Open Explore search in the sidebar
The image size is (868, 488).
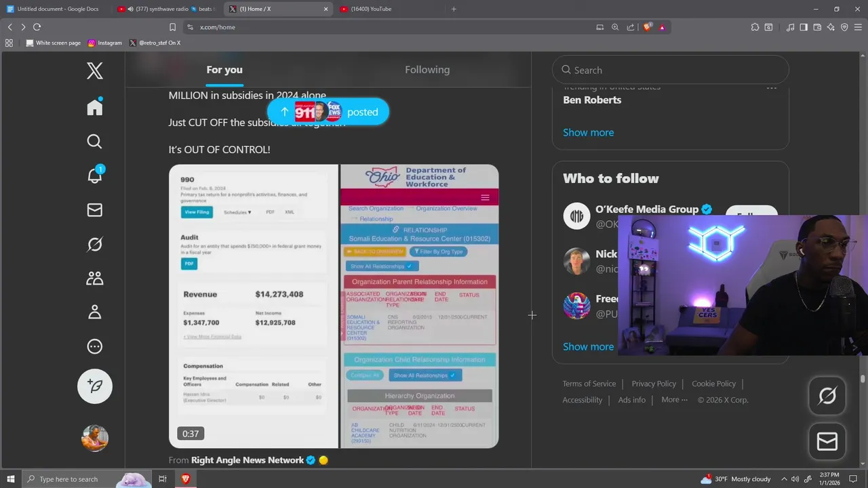pyautogui.click(x=95, y=141)
